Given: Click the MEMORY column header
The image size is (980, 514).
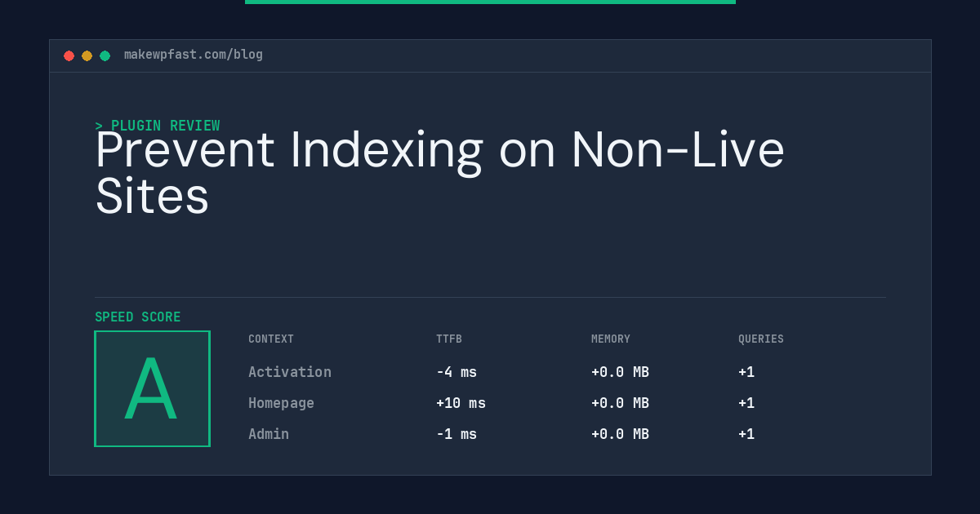Looking at the screenshot, I should click(611, 339).
